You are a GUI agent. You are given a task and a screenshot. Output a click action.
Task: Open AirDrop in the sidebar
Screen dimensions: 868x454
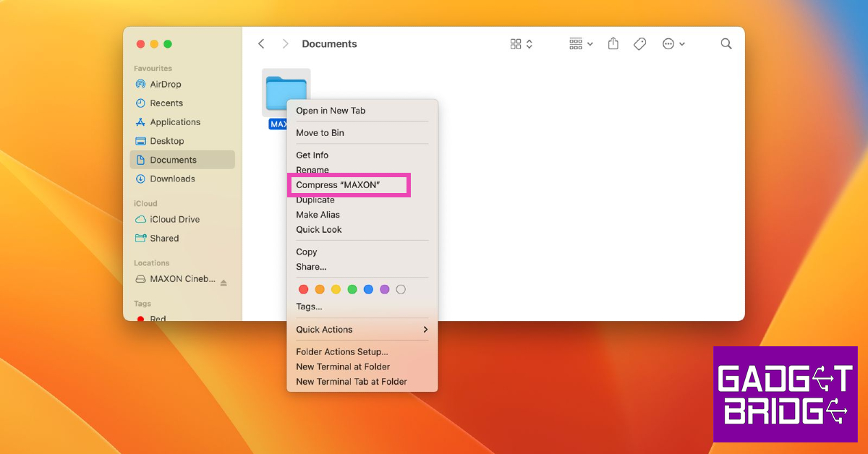(165, 84)
